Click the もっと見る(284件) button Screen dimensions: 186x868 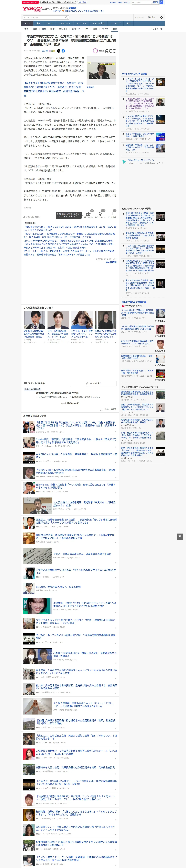[70, 403]
